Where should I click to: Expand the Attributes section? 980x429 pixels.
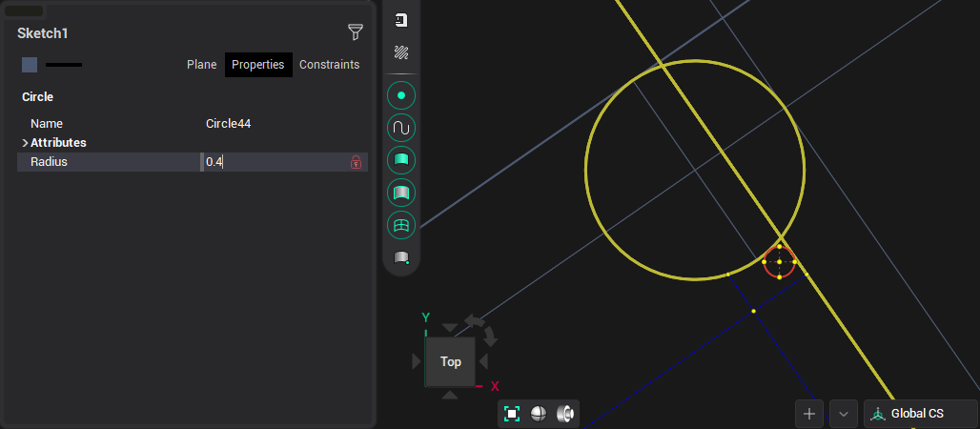25,143
